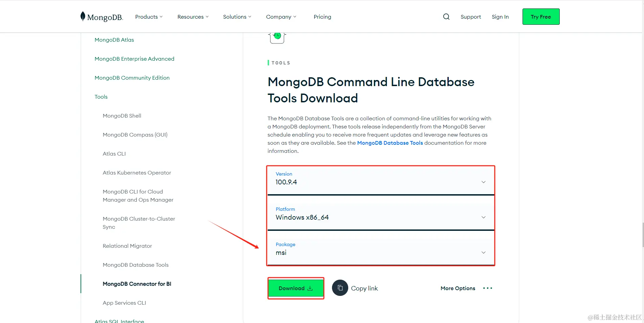Select MongoDB Compass (GUI) in the sidebar
This screenshot has height=323, width=644.
(135, 135)
